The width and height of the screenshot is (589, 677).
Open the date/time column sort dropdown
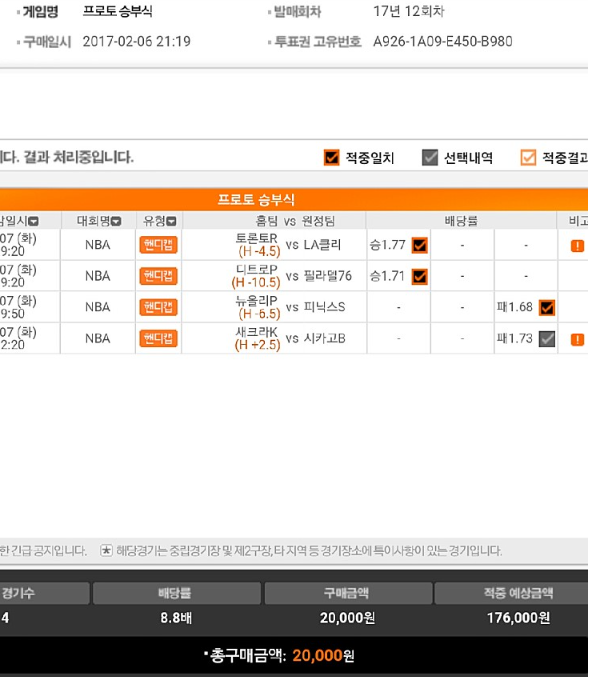pyautogui.click(x=33, y=221)
